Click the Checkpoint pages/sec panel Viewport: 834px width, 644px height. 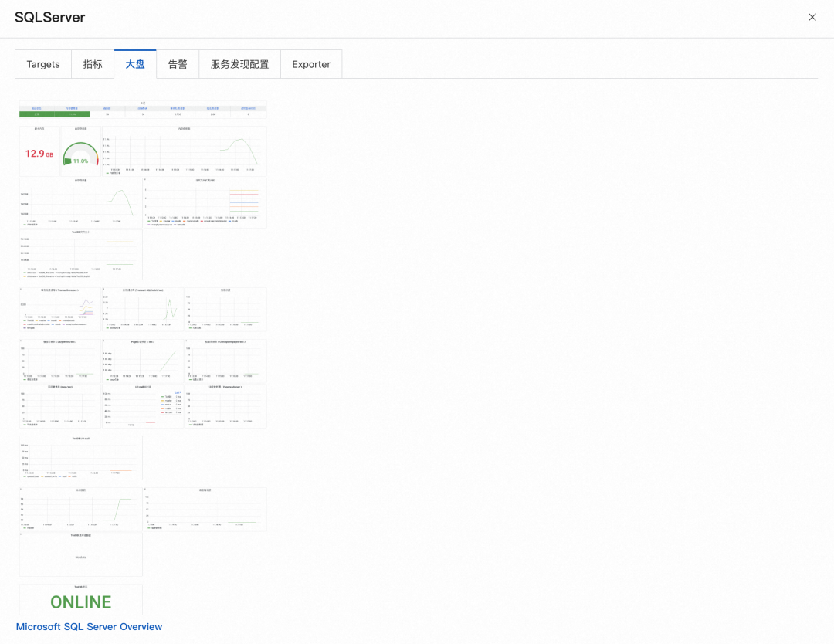coord(225,359)
